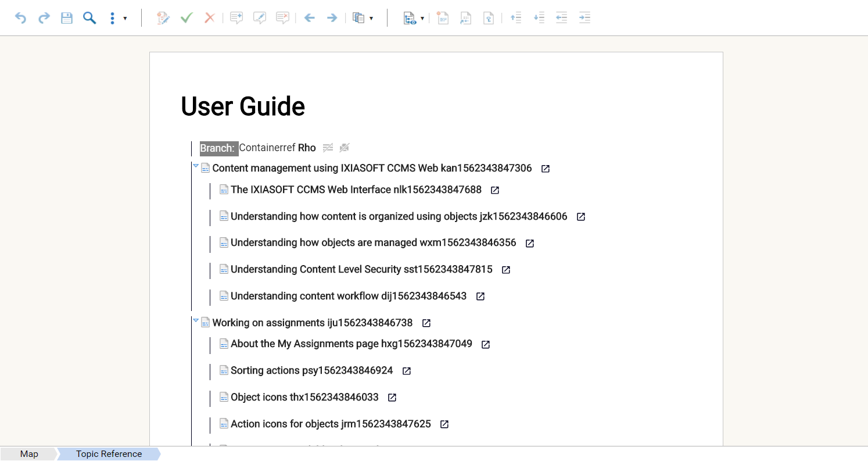Open link for About the My Assignments page
This screenshot has height=461, width=868.
point(486,345)
